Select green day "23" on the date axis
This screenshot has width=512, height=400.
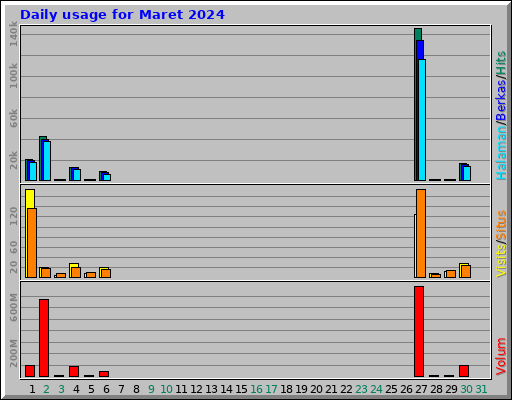coord(361,389)
